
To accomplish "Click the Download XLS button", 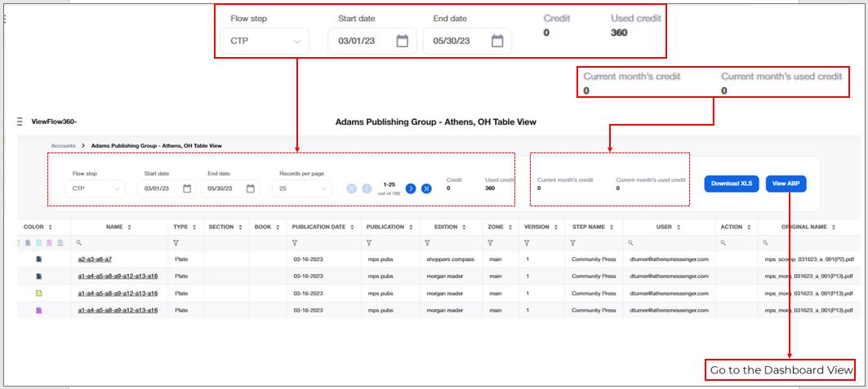I will [x=731, y=183].
